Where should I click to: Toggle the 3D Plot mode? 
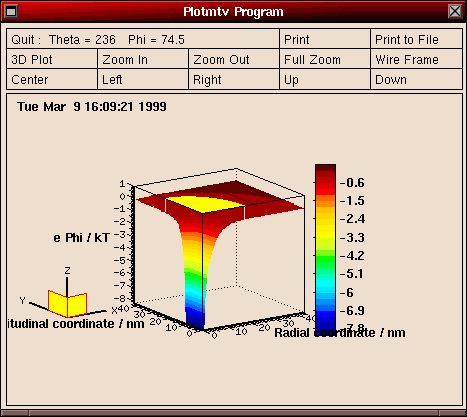point(52,59)
